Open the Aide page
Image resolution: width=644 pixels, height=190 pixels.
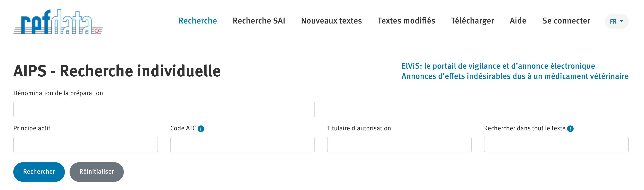pyautogui.click(x=518, y=21)
